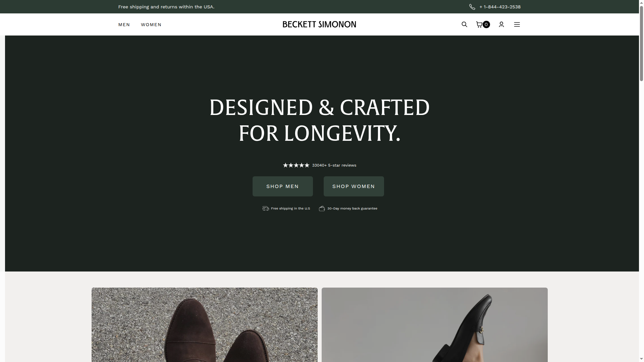This screenshot has height=362, width=644.
Task: Open the search icon
Action: pos(464,24)
